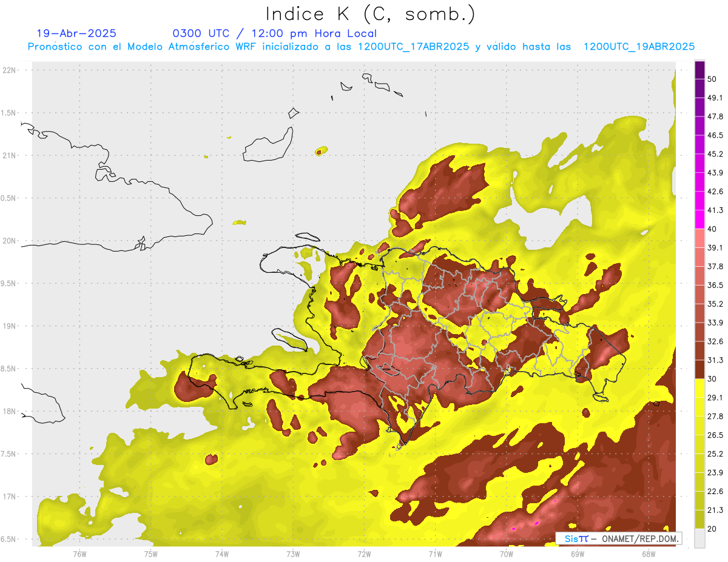Pick the darkest purple swatch above the 50 label

699,70
